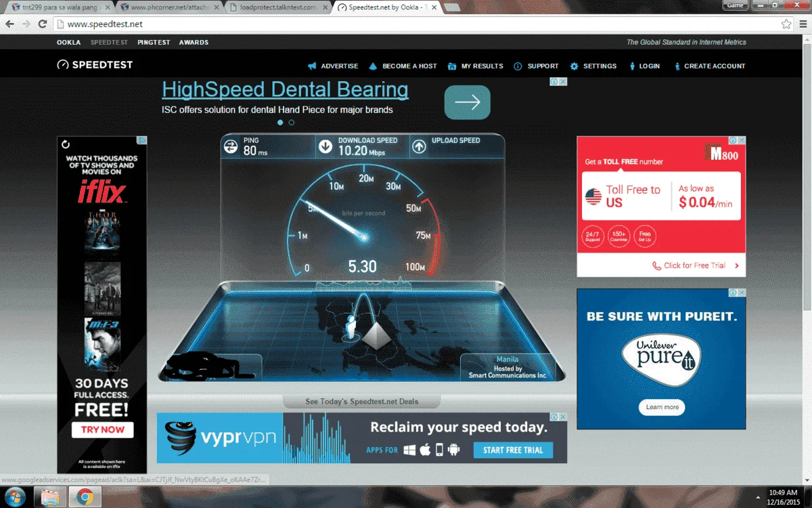This screenshot has height=508, width=812.
Task: Click the upload speed arrow icon
Action: pyautogui.click(x=419, y=146)
